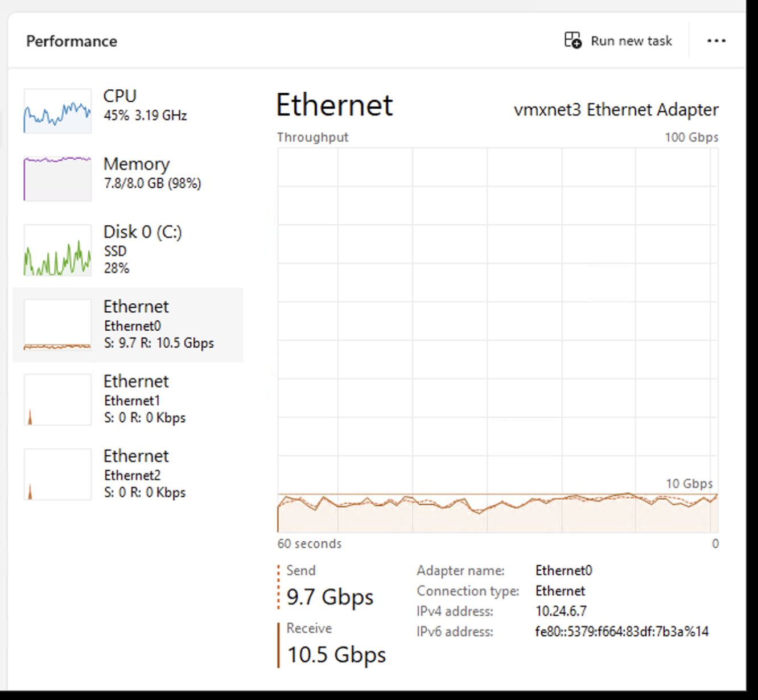Click the IPv4 address 10.24.6.7
Image resolution: width=758 pixels, height=700 pixels.
pos(561,611)
